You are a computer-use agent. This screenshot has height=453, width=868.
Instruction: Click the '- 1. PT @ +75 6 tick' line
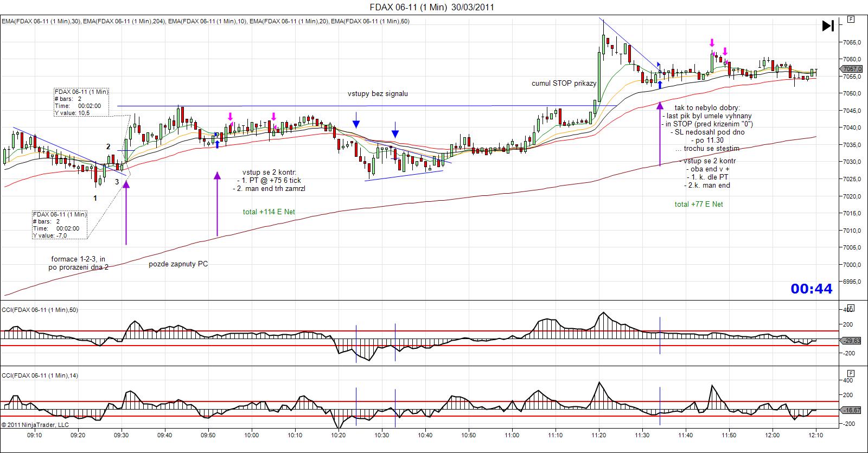(269, 181)
